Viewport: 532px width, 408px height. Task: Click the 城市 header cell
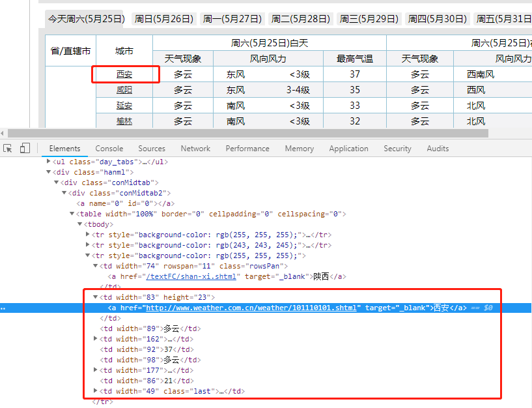(124, 51)
